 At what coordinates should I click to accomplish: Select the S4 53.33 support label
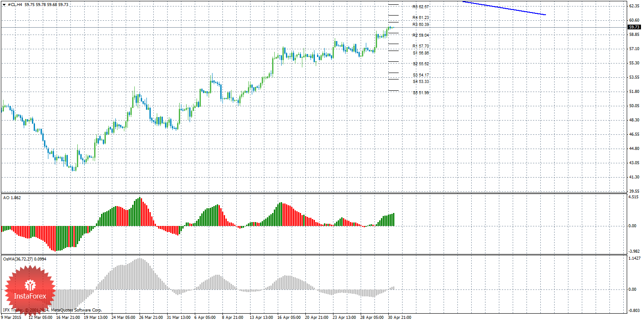click(x=421, y=82)
